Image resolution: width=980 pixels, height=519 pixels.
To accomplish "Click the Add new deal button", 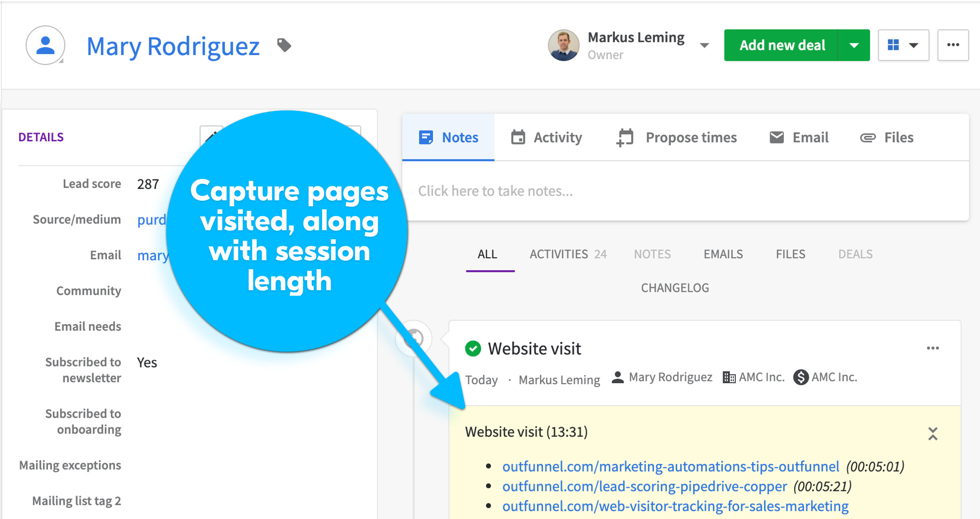I will pos(781,45).
